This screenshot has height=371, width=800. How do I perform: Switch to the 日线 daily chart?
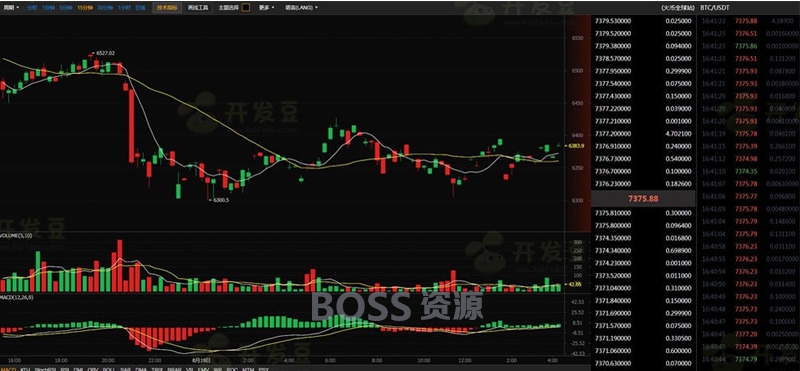(x=140, y=8)
